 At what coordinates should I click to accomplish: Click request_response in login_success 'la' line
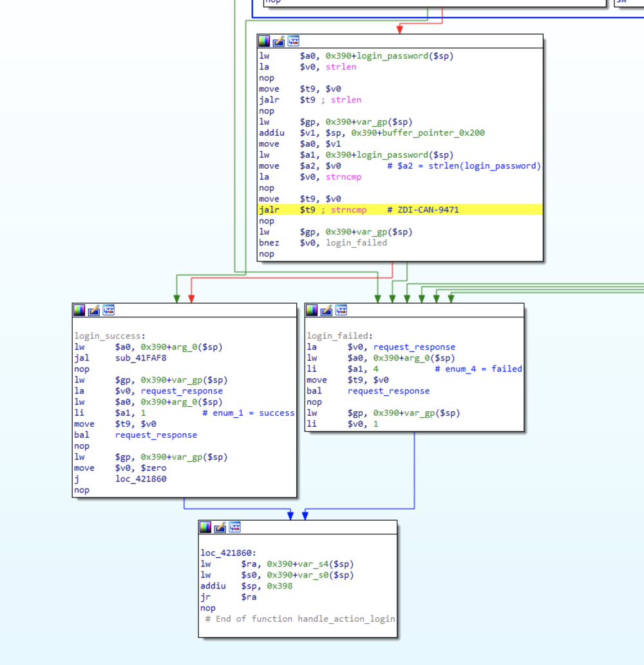tap(182, 391)
